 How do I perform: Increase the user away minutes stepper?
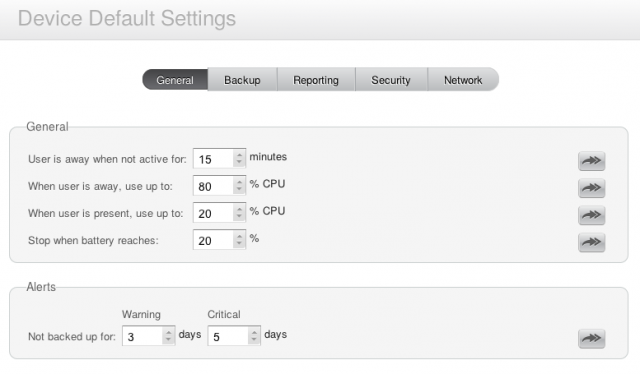click(239, 154)
